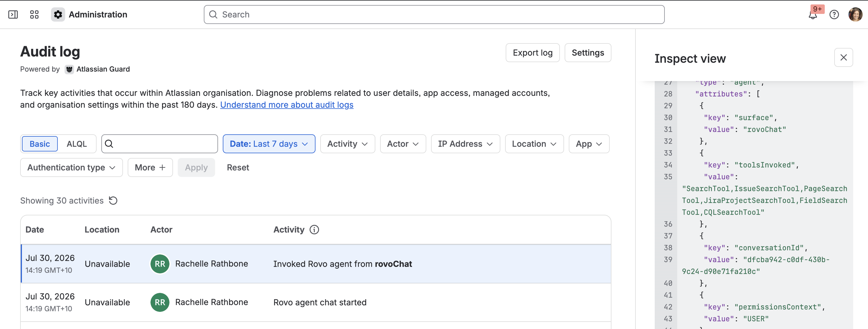Click the Export log button
Screen dimensions: 868x329
pyautogui.click(x=532, y=53)
